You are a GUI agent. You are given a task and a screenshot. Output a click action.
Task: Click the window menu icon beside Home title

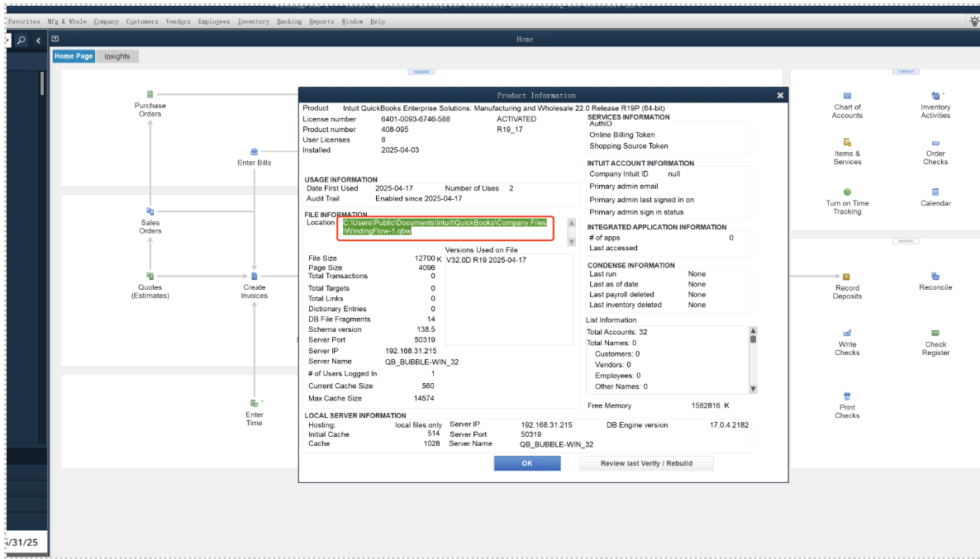[55, 39]
